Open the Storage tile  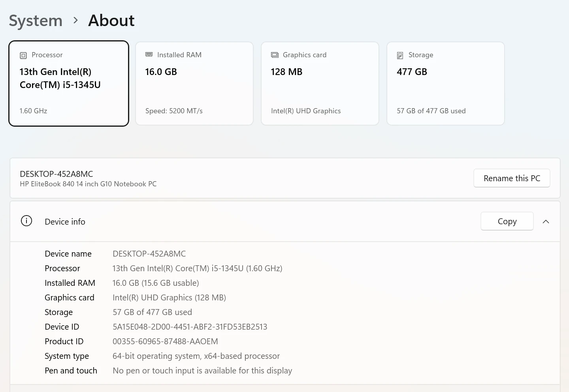pos(446,83)
